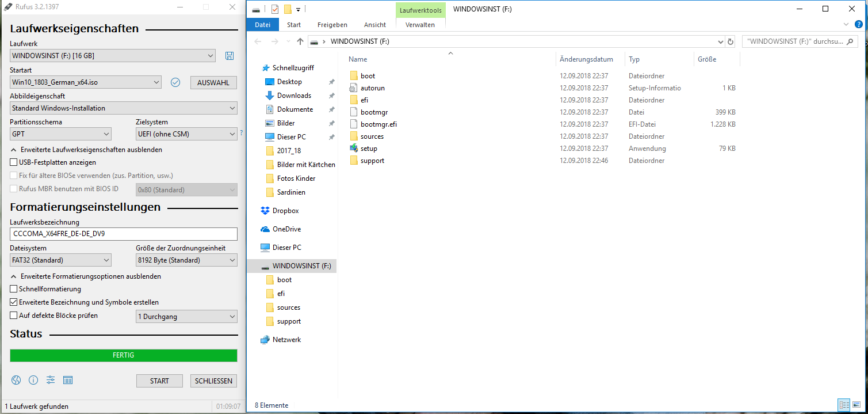This screenshot has width=868, height=414.
Task: Enable USB-Festplatten anzeigen checkbox
Action: coord(14,162)
